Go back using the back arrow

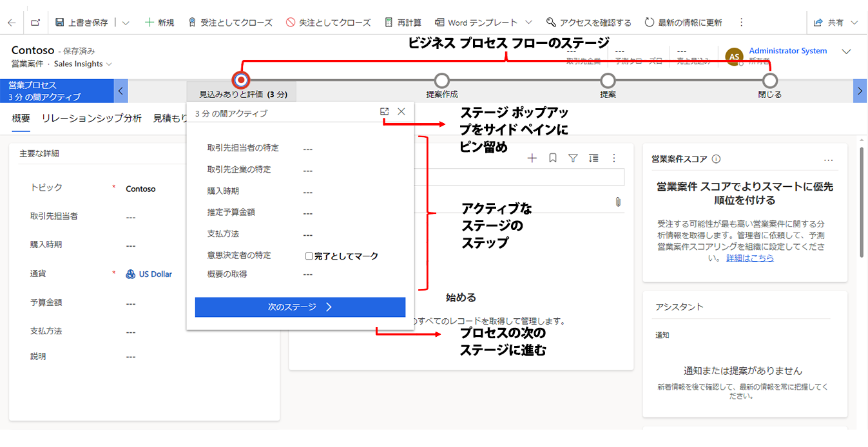coord(12,23)
